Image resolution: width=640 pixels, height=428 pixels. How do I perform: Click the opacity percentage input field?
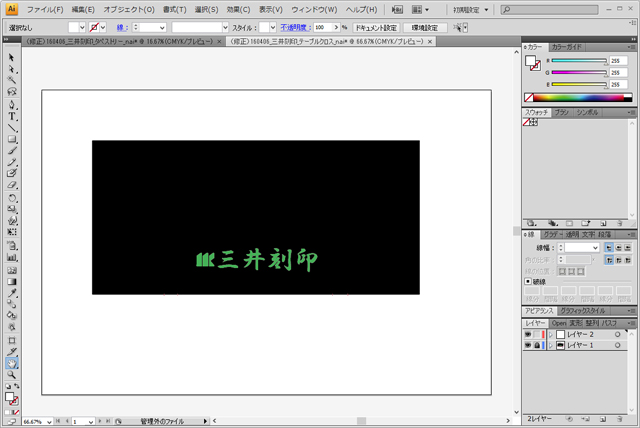pyautogui.click(x=323, y=27)
